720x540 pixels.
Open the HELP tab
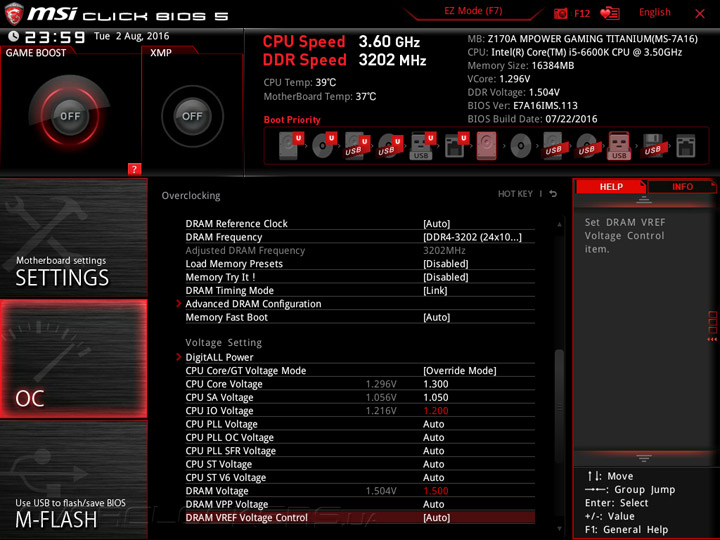pyautogui.click(x=611, y=186)
